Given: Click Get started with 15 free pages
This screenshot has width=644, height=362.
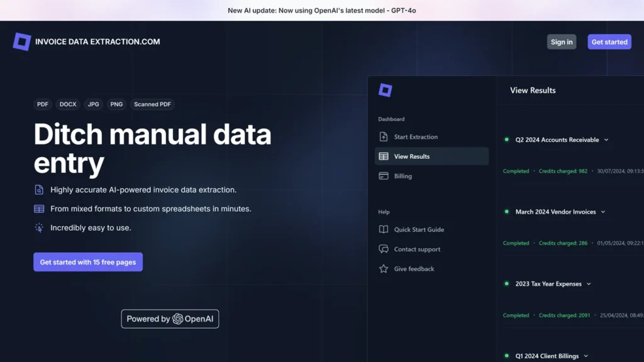Looking at the screenshot, I should coord(87,262).
